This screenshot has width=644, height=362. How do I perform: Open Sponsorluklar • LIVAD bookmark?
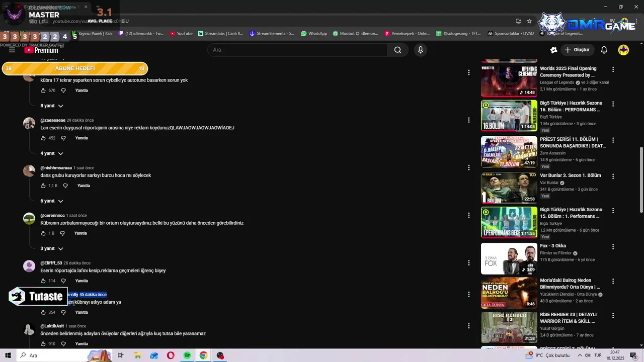tap(511, 34)
